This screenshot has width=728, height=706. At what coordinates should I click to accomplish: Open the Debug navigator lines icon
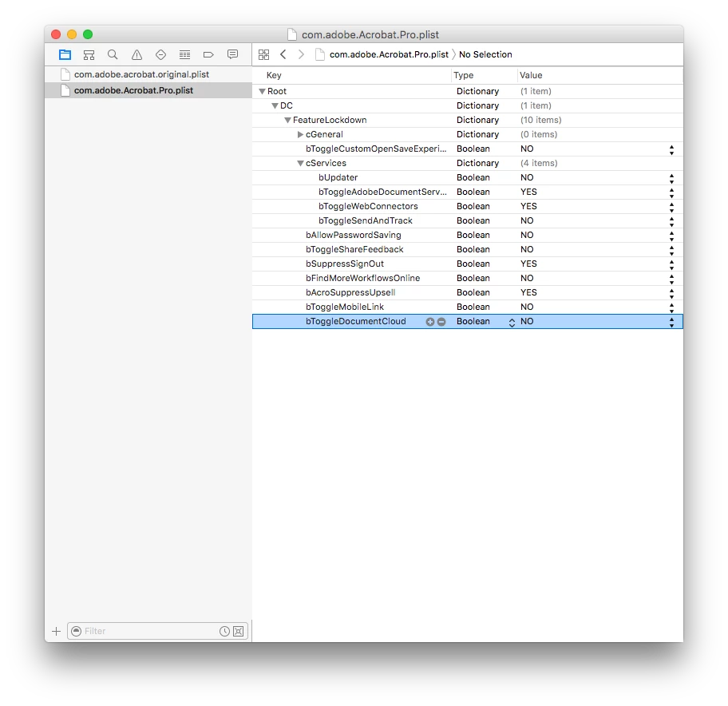(184, 55)
